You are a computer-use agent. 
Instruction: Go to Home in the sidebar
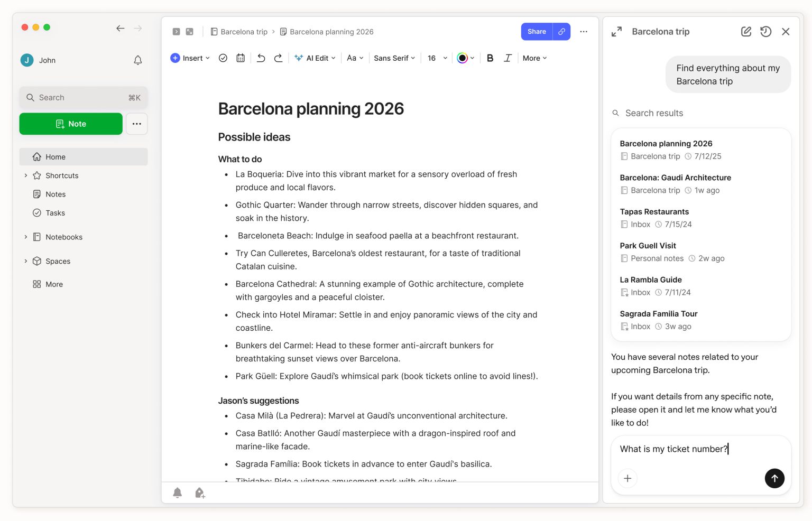coord(55,156)
